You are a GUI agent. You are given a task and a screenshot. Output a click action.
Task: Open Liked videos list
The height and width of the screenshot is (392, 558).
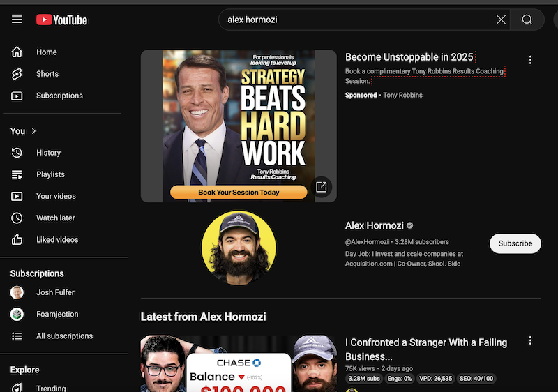pyautogui.click(x=57, y=239)
